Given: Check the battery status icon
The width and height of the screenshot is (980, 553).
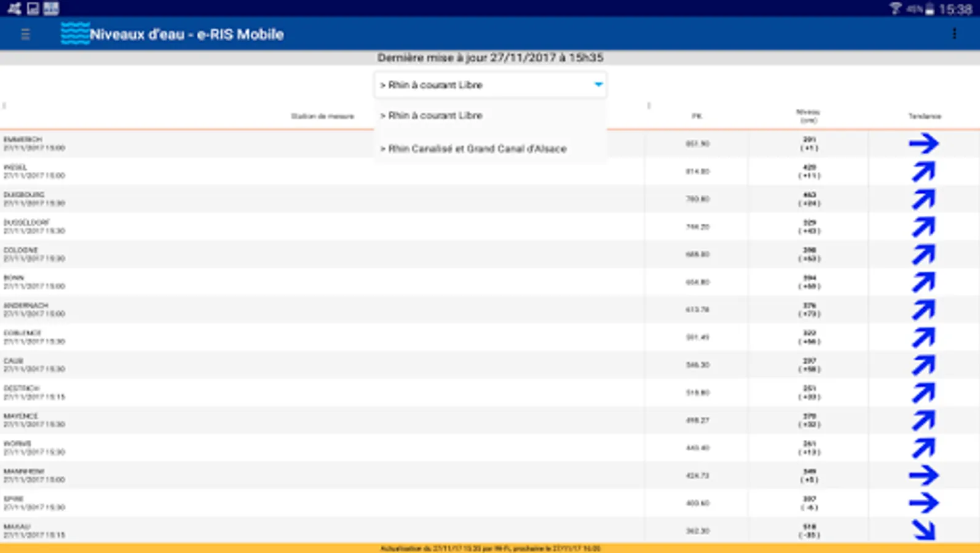Looking at the screenshot, I should (x=930, y=9).
